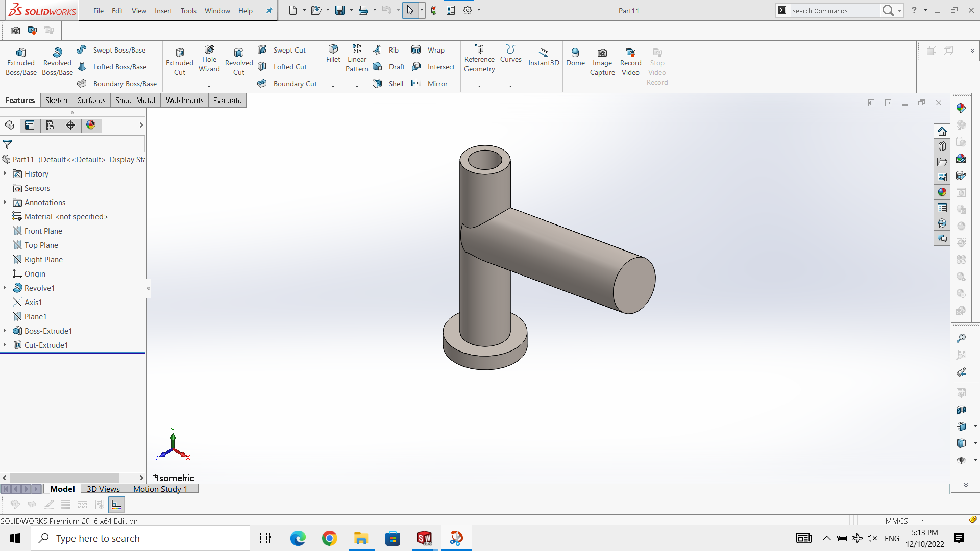Open the Hole Wizard tool
980x551 pixels.
(x=209, y=59)
